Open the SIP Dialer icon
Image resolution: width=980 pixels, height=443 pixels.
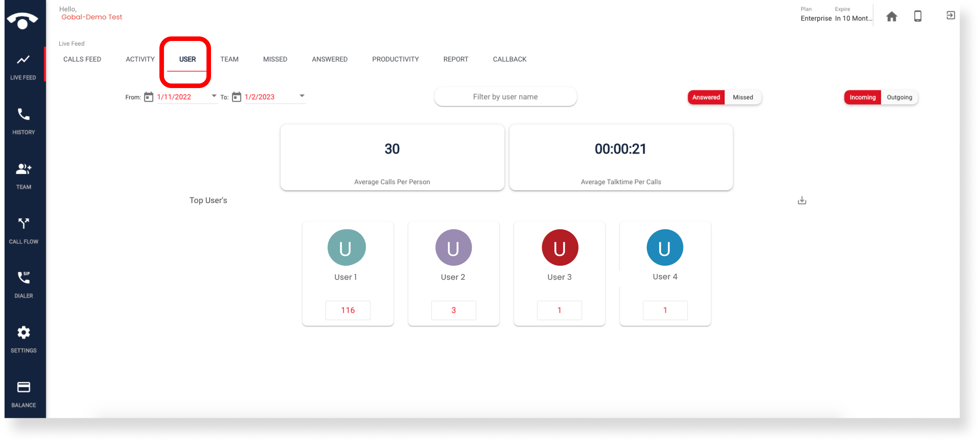pyautogui.click(x=24, y=278)
